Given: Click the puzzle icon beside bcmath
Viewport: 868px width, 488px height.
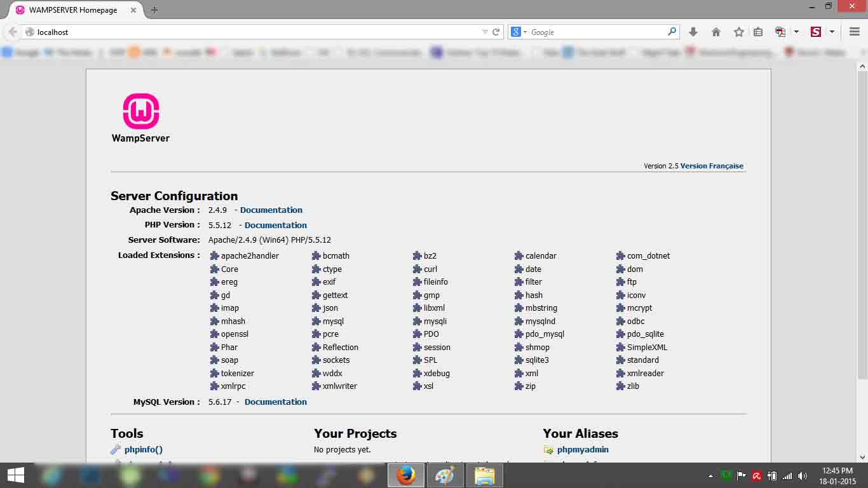Looking at the screenshot, I should pyautogui.click(x=316, y=256).
